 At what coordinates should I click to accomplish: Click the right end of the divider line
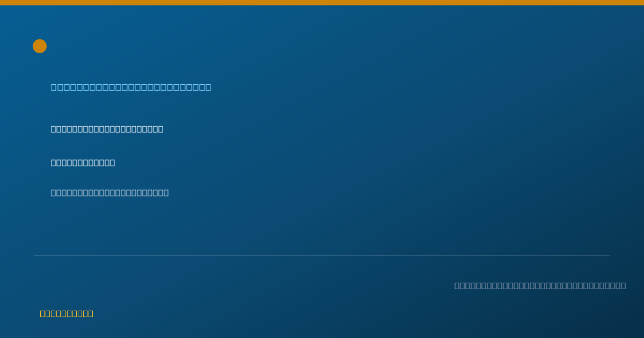[x=609, y=255]
